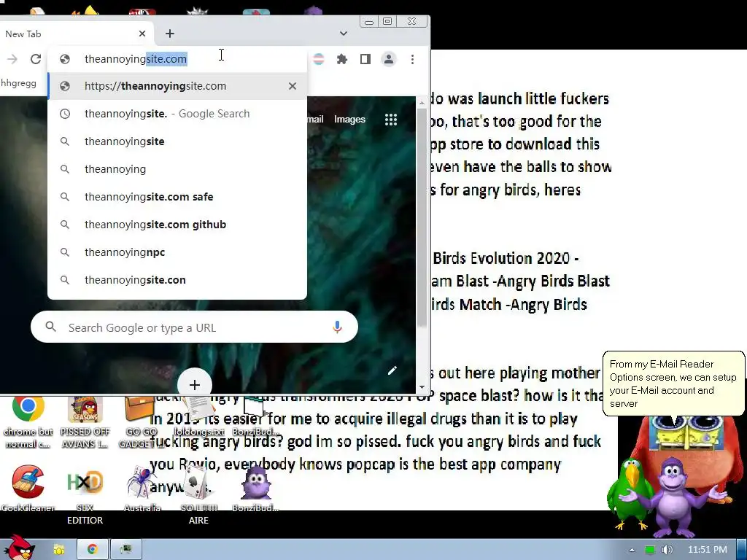Close the New Tab tab
The height and width of the screenshot is (560, 747).
pyautogui.click(x=142, y=34)
